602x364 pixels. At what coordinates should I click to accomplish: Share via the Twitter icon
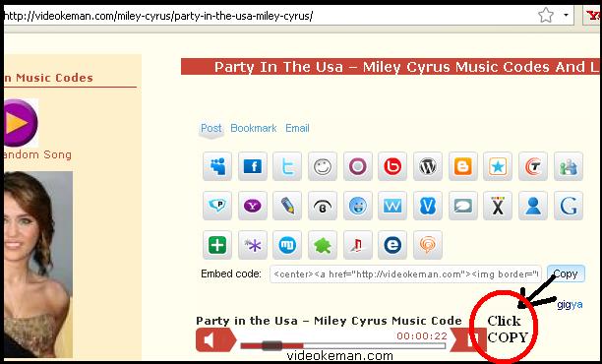[287, 166]
